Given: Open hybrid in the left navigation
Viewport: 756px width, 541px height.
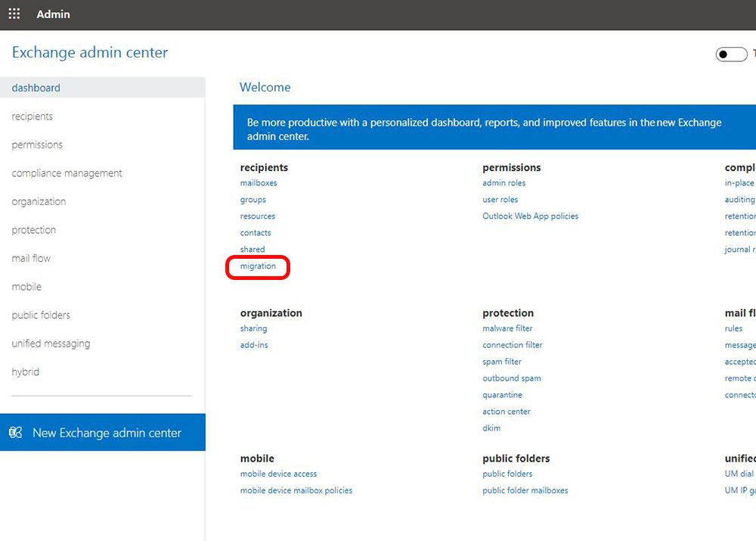Looking at the screenshot, I should click(x=26, y=372).
